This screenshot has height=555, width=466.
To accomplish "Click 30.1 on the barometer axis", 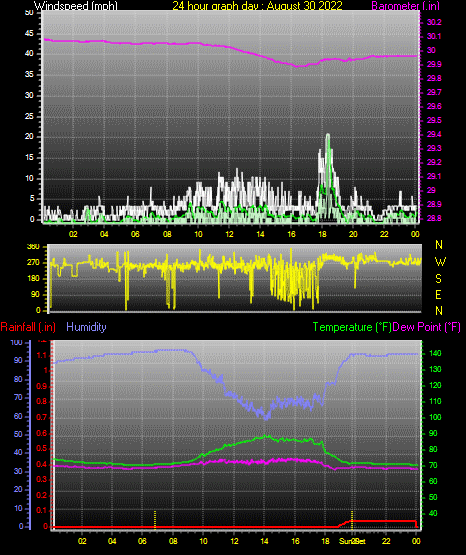I will tap(434, 36).
